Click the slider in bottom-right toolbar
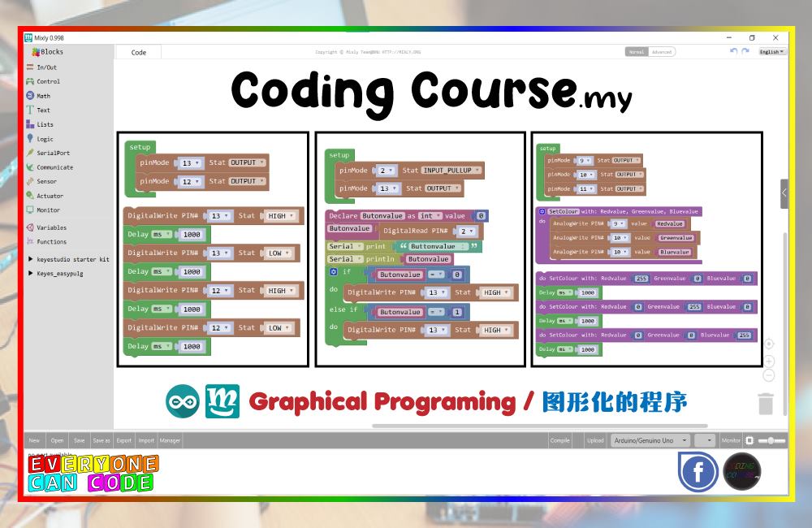 click(x=771, y=440)
